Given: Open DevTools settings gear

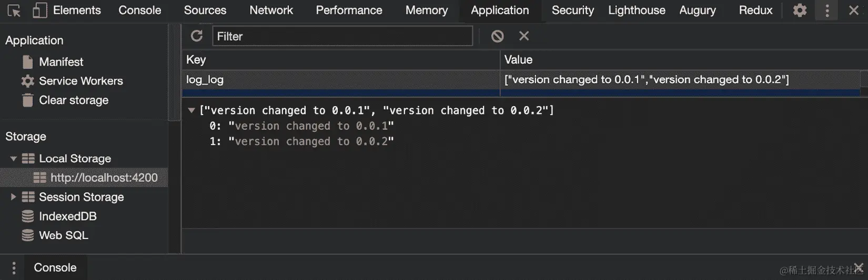Looking at the screenshot, I should (800, 11).
